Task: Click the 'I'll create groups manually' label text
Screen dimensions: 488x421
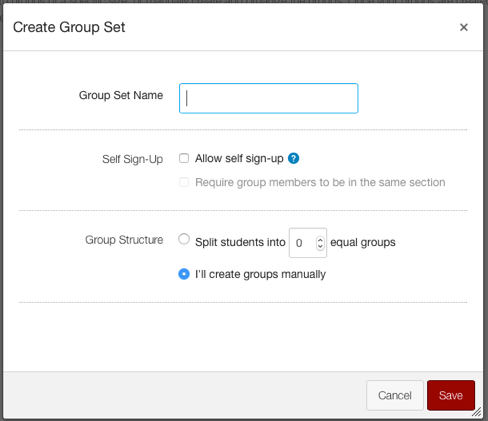Action: [261, 274]
